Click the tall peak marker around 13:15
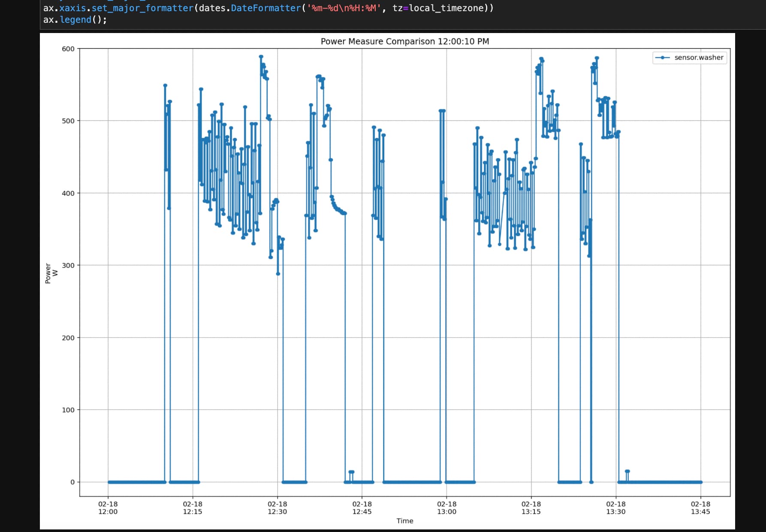This screenshot has height=532, width=766. click(x=541, y=57)
